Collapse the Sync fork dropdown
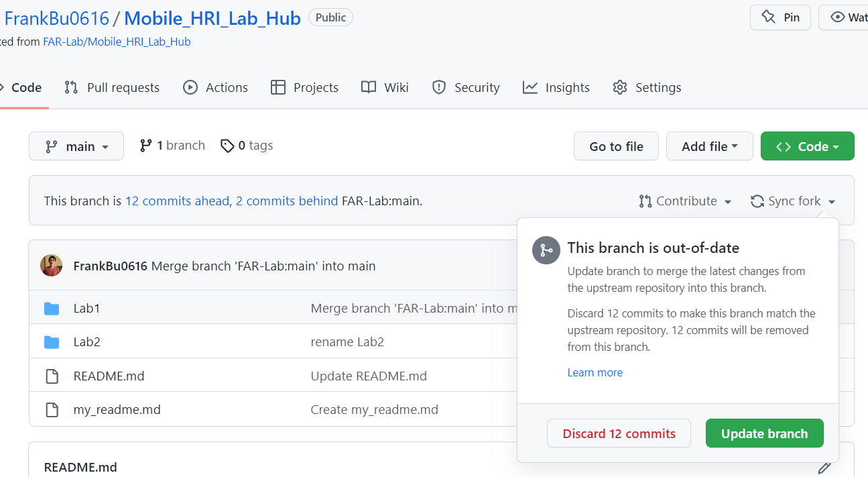The height and width of the screenshot is (477, 868). [x=794, y=201]
